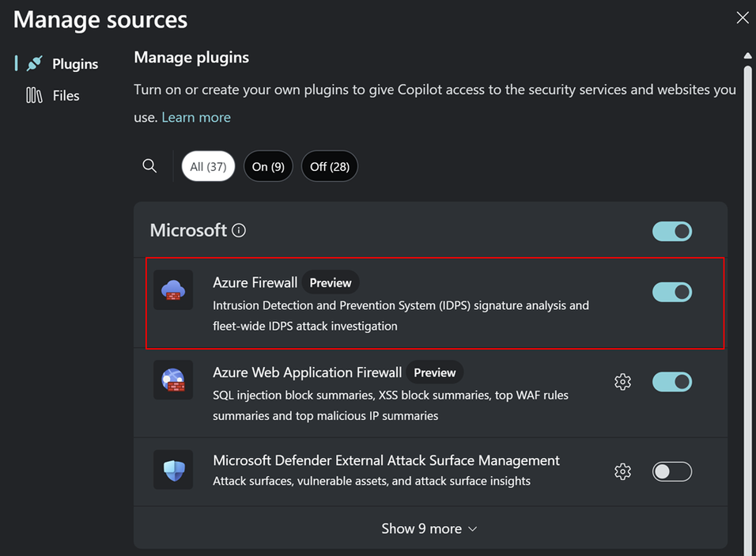The height and width of the screenshot is (556, 756).
Task: Close the Manage sources dialog
Action: 742,17
